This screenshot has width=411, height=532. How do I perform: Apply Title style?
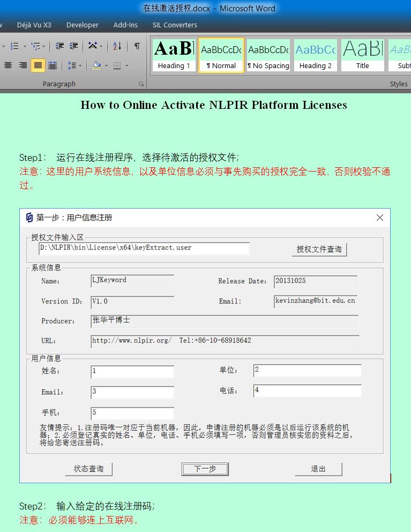coord(363,55)
